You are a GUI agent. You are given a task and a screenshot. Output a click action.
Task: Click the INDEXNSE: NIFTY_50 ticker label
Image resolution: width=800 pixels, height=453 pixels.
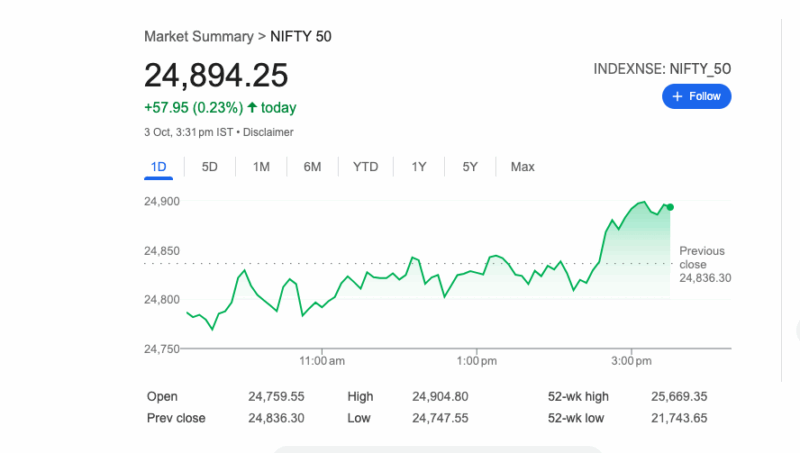point(662,68)
